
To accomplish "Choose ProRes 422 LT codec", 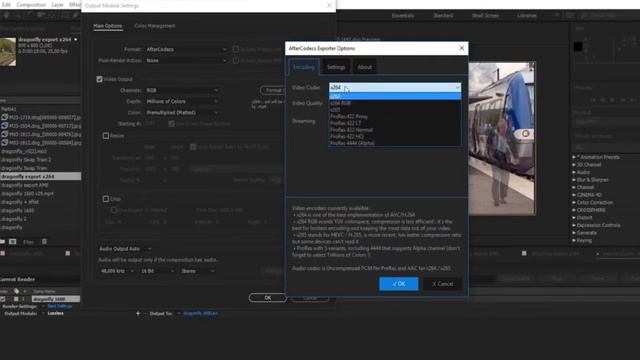I will pyautogui.click(x=346, y=123).
